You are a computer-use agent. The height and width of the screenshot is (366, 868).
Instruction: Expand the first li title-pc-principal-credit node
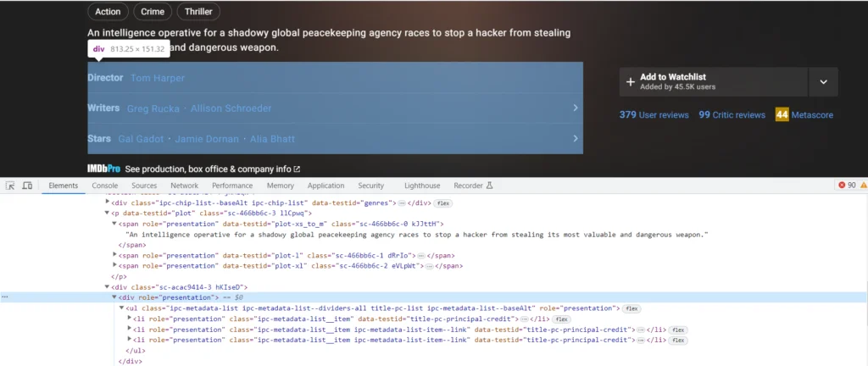coord(130,319)
